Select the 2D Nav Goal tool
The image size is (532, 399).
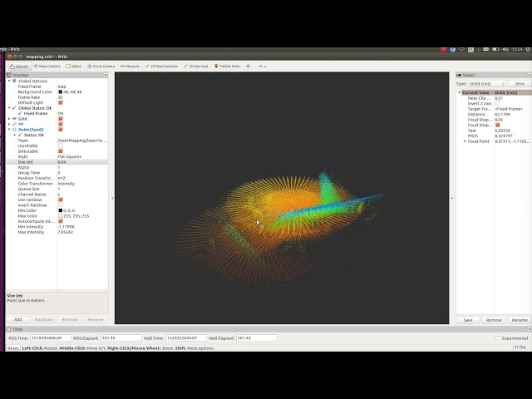tap(196, 66)
